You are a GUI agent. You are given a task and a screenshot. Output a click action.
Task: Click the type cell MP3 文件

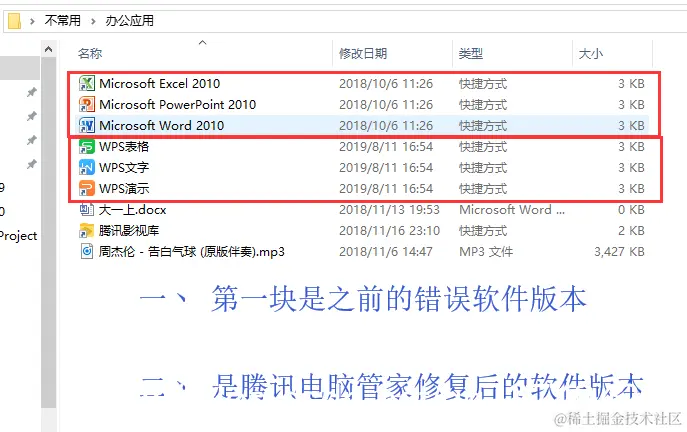tap(486, 251)
